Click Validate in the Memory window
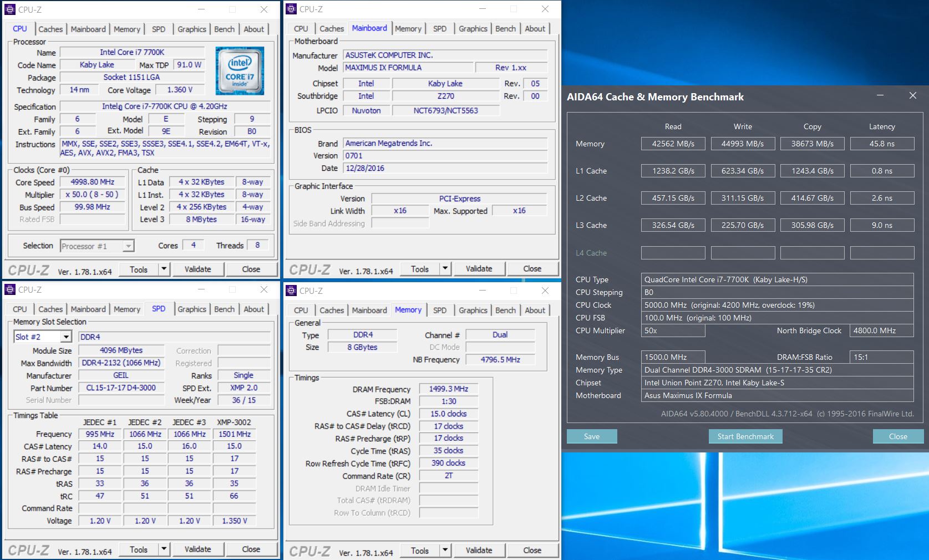 479,550
